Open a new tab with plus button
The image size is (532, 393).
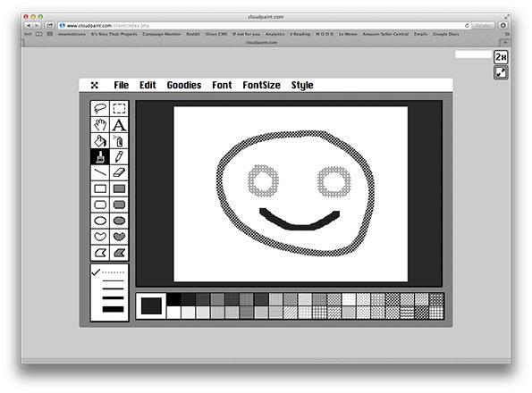click(505, 42)
